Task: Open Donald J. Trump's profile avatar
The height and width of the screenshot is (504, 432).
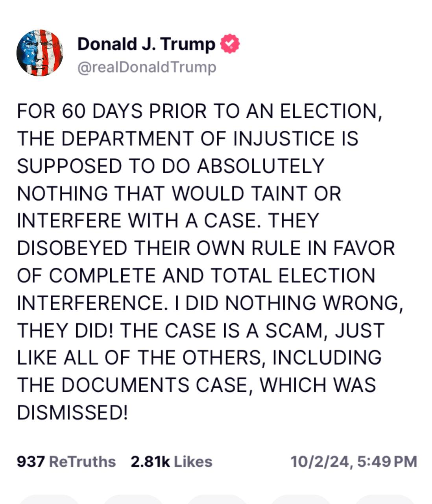Action: [x=40, y=52]
